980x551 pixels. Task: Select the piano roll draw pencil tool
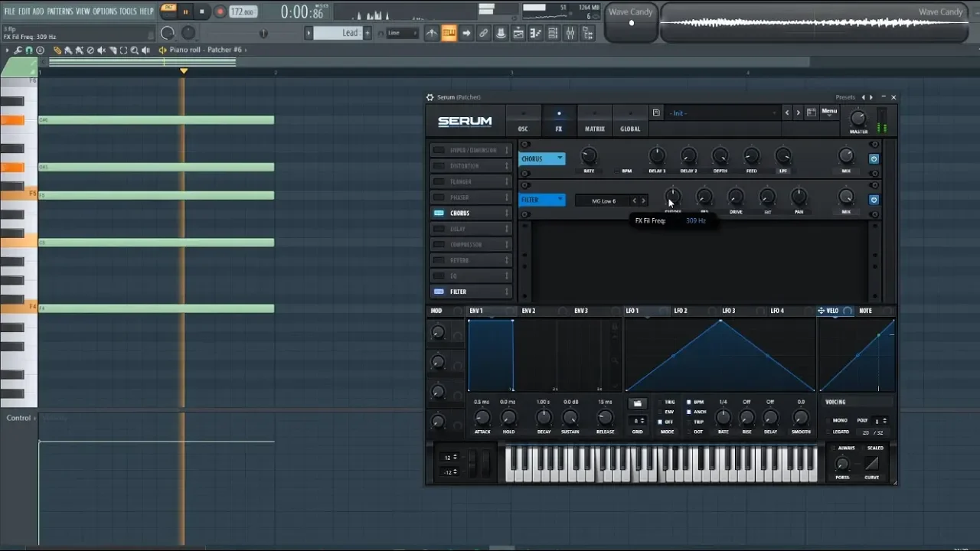pos(57,50)
